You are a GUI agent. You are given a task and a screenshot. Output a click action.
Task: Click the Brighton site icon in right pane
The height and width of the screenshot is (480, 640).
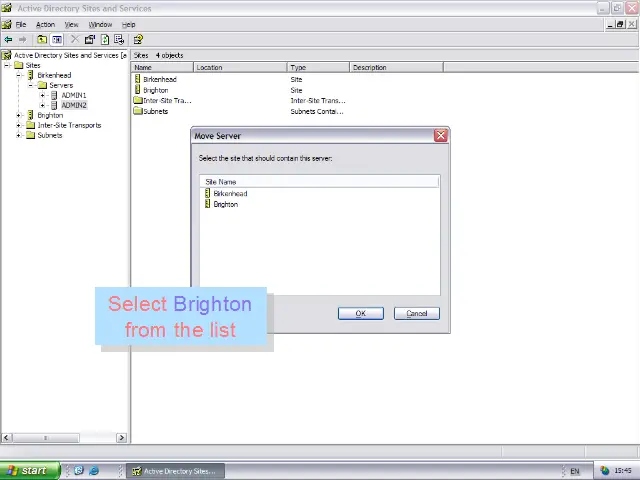[138, 90]
